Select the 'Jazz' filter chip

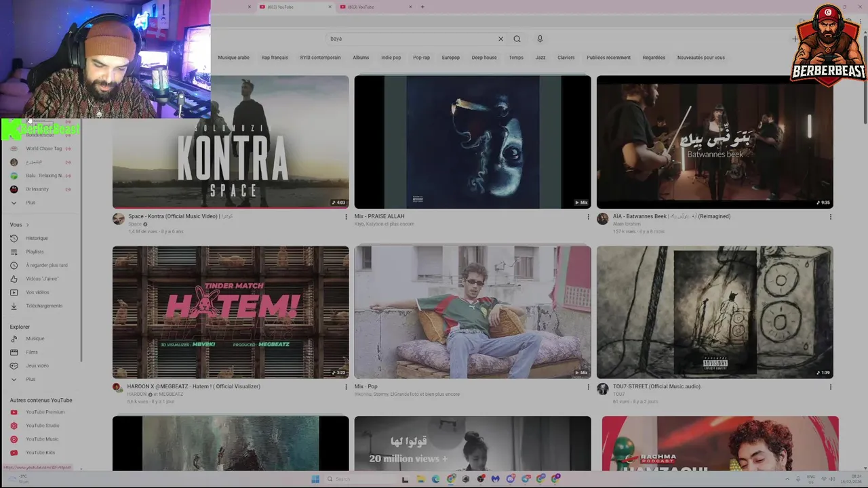540,58
